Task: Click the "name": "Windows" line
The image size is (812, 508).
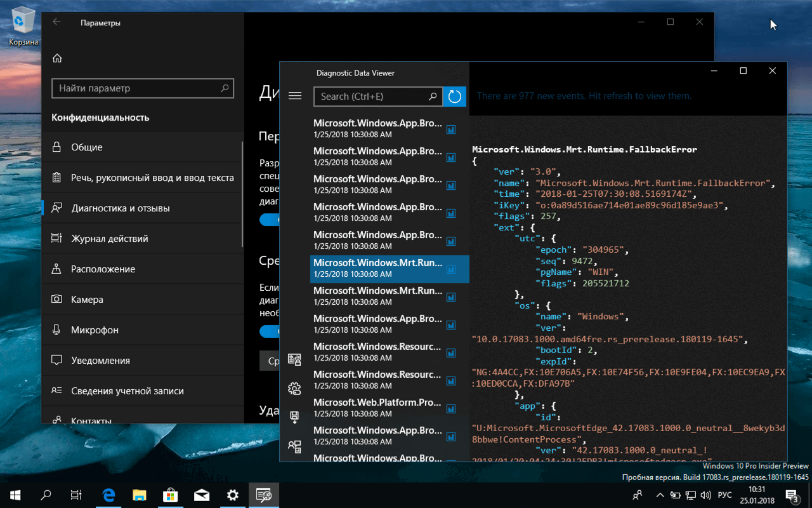Action: [x=582, y=317]
